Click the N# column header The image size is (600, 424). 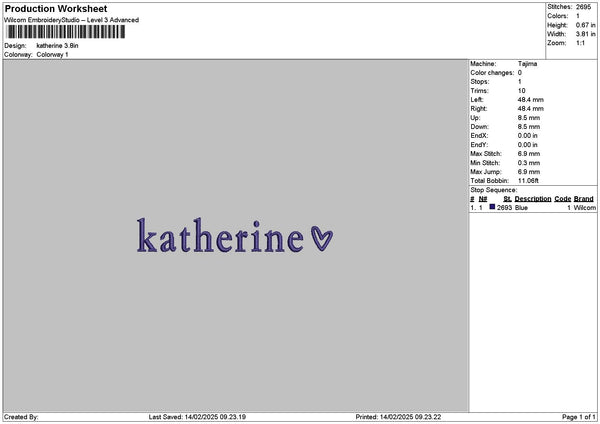coord(483,199)
